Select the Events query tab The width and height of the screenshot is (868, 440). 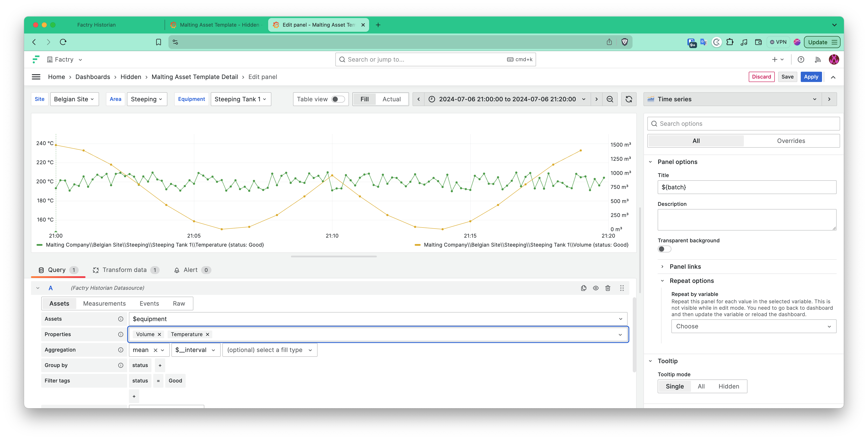pyautogui.click(x=149, y=304)
